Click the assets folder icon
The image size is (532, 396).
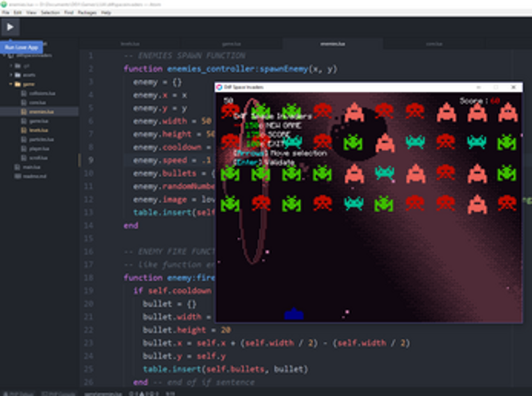click(17, 75)
